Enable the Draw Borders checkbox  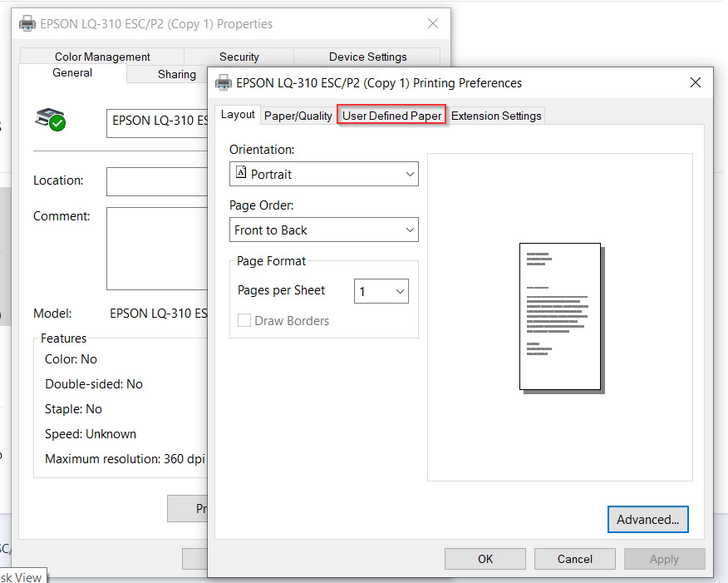tap(244, 320)
